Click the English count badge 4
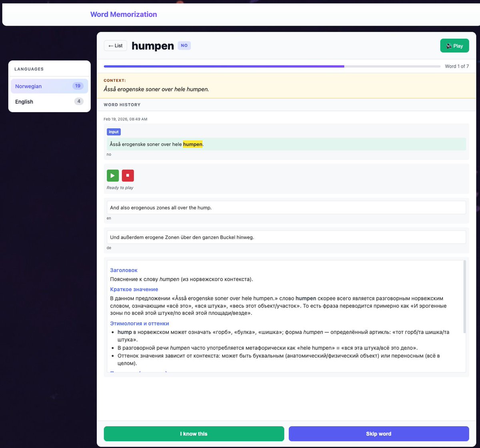Image resolution: width=480 pixels, height=448 pixels. click(x=79, y=101)
